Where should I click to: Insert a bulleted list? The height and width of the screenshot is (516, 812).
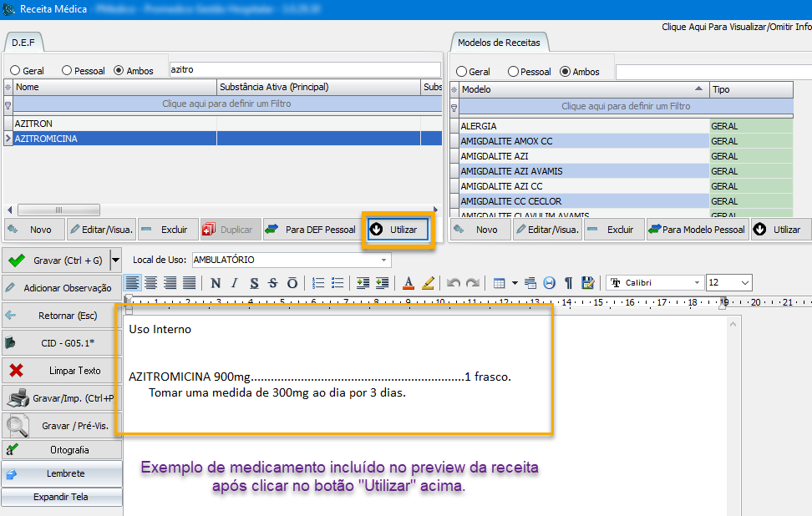tap(337, 283)
